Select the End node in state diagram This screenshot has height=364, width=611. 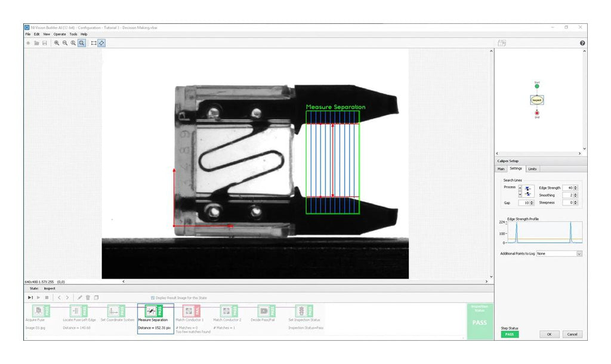coord(537,113)
